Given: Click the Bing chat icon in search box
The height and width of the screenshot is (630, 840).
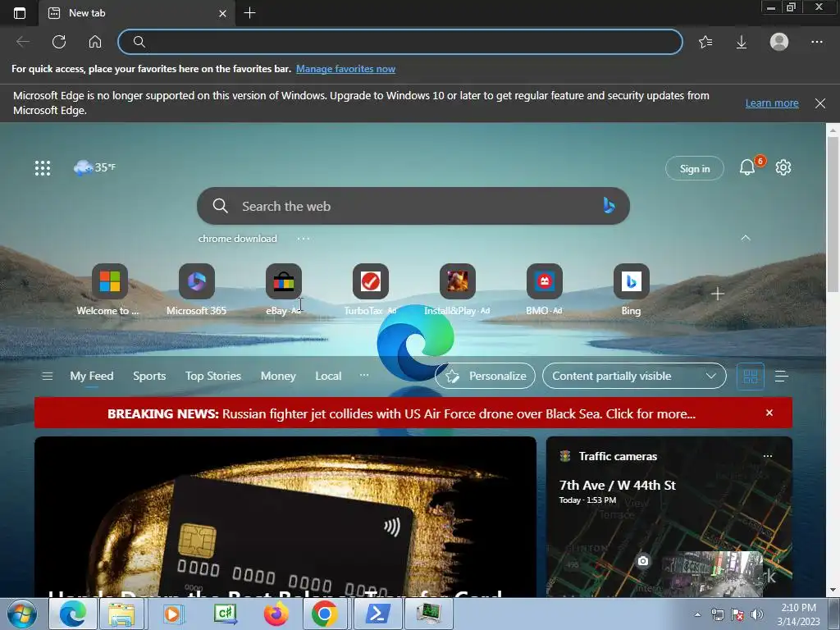Looking at the screenshot, I should [609, 205].
